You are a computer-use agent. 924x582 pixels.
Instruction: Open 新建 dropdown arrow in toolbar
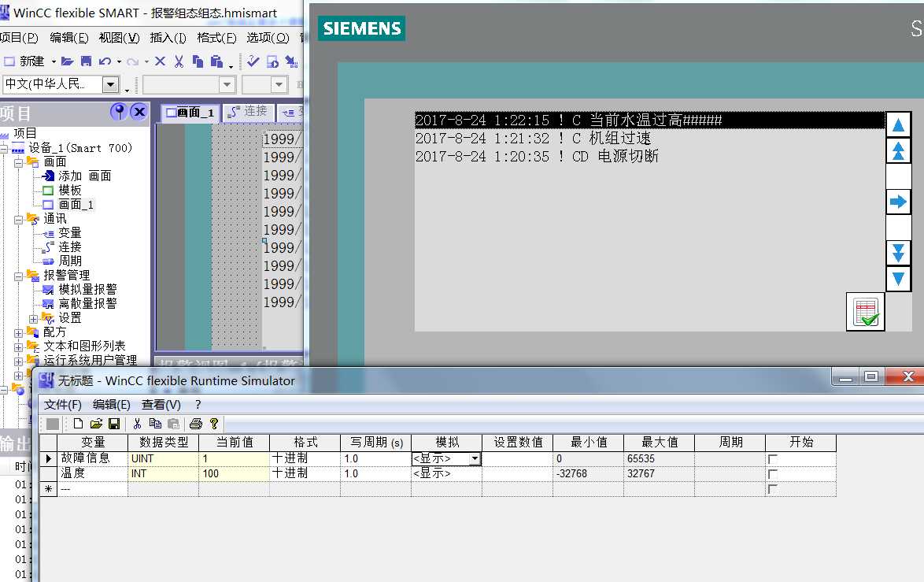click(x=54, y=61)
